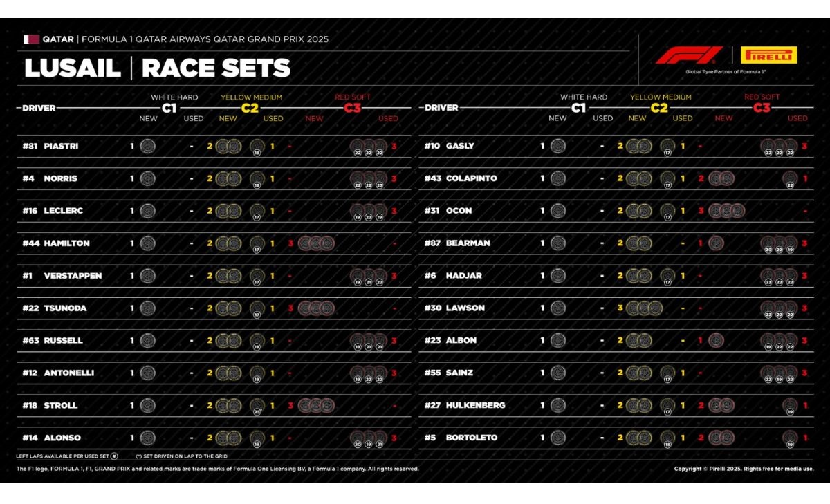This screenshot has width=830, height=504.
Task: Click Stroll's used medium tyre icon
Action: click(257, 406)
